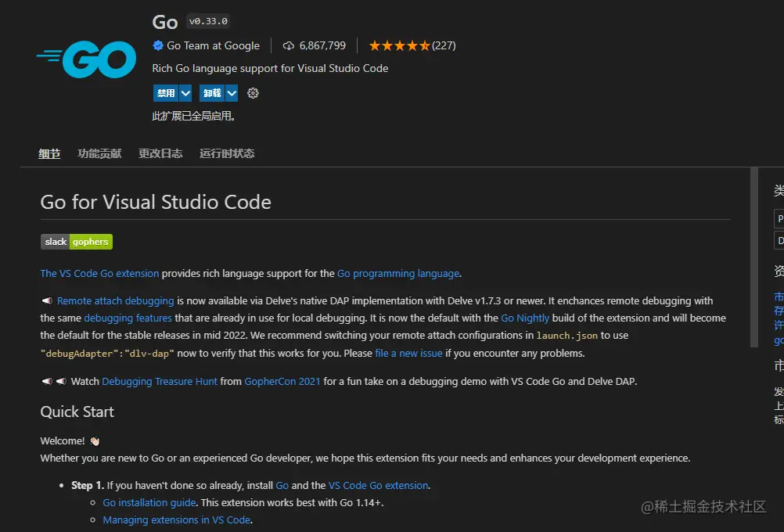Click the install count download icon

[x=288, y=45]
